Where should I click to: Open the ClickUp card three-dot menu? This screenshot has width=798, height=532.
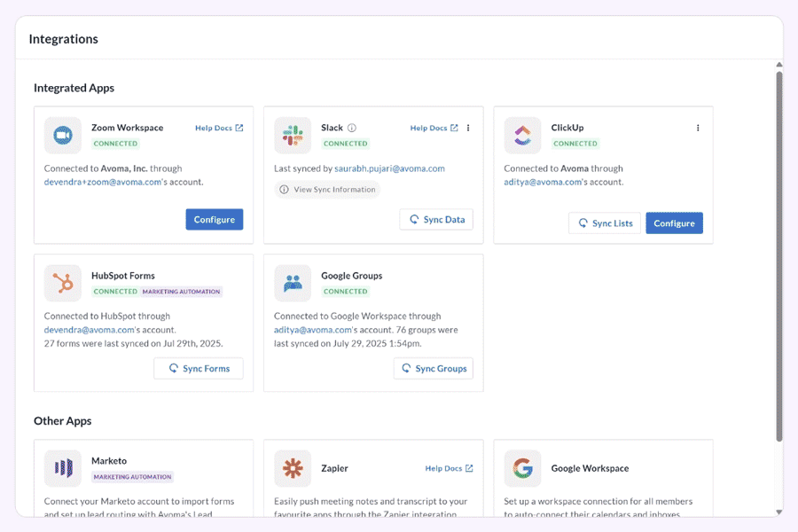698,128
